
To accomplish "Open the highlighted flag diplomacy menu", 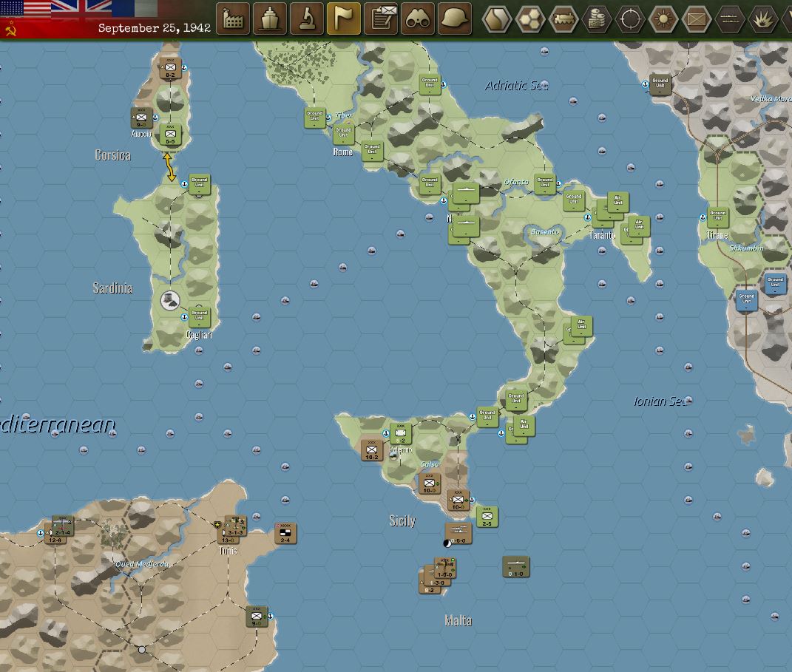I will (343, 18).
